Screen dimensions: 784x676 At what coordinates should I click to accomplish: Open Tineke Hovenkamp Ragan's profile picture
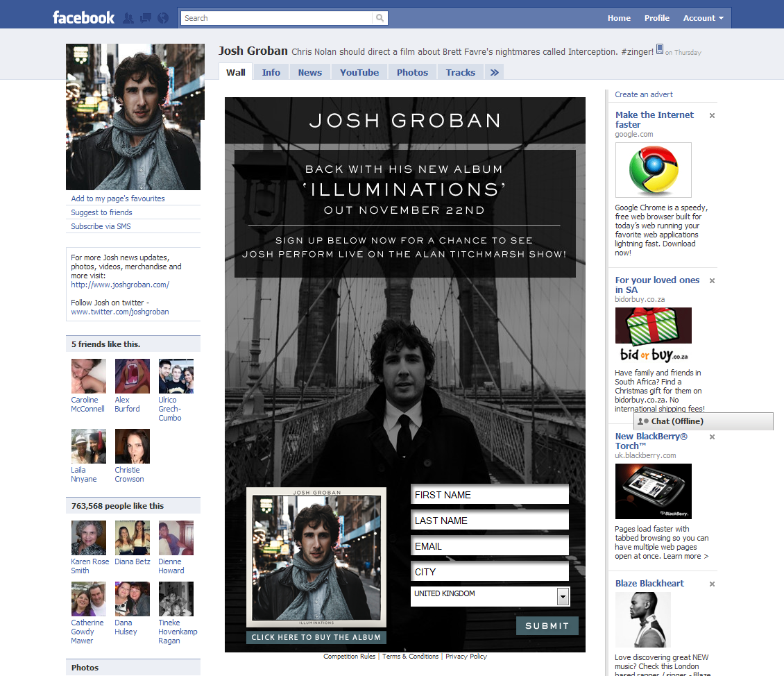(x=176, y=598)
